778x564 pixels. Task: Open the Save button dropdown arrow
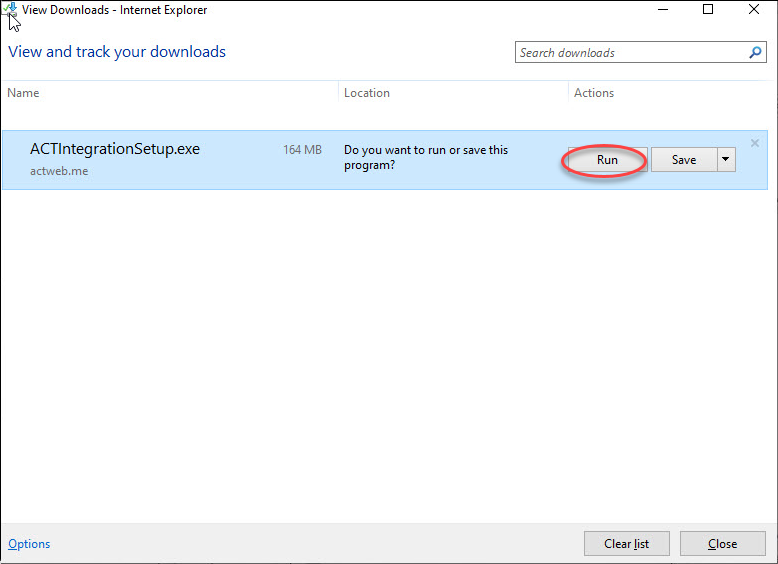tap(726, 160)
